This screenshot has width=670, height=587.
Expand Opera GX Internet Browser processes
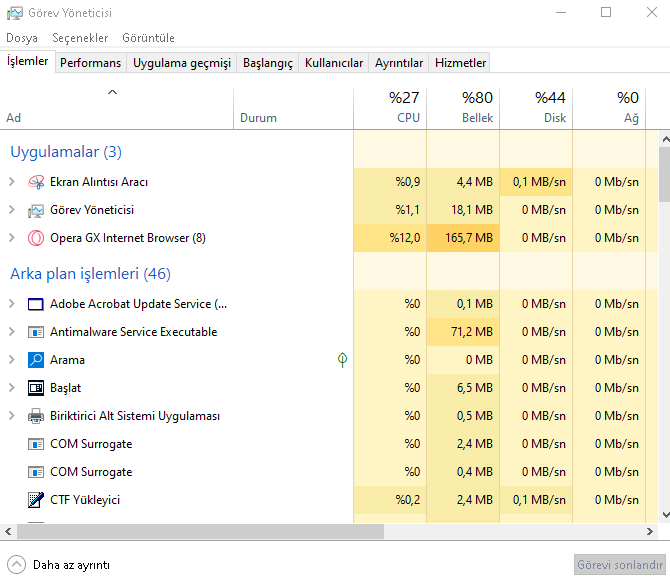click(x=12, y=238)
